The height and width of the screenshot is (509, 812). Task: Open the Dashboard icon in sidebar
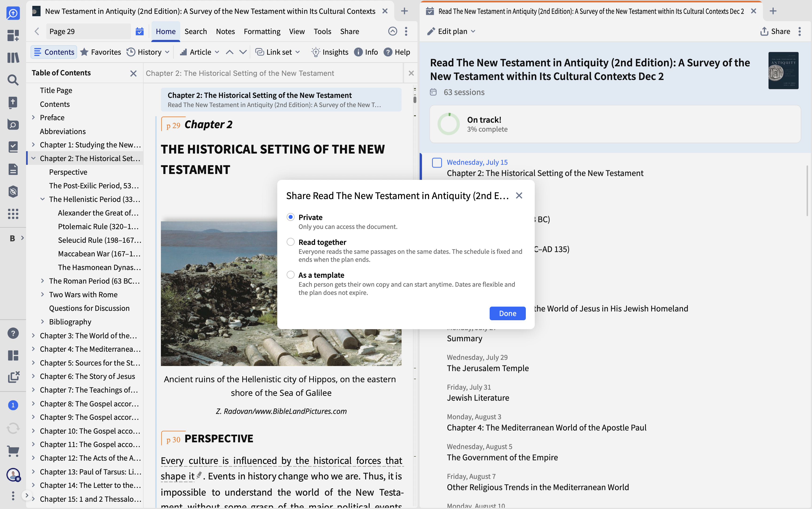pyautogui.click(x=13, y=35)
